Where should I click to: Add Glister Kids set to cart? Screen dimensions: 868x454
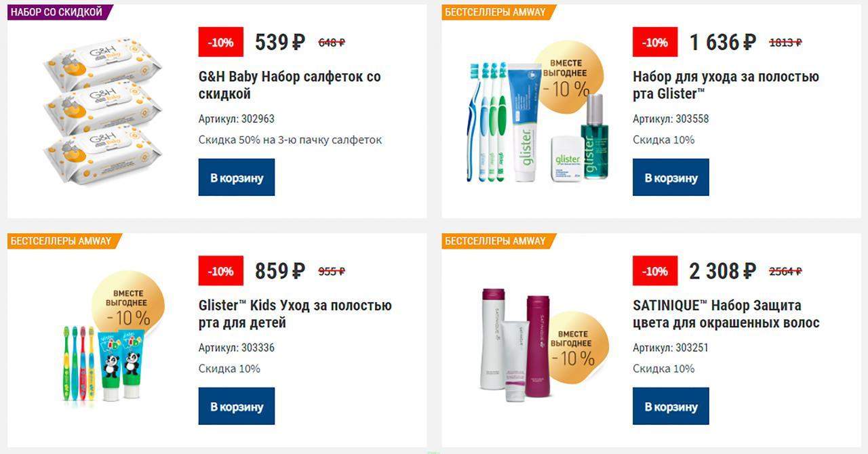[236, 406]
